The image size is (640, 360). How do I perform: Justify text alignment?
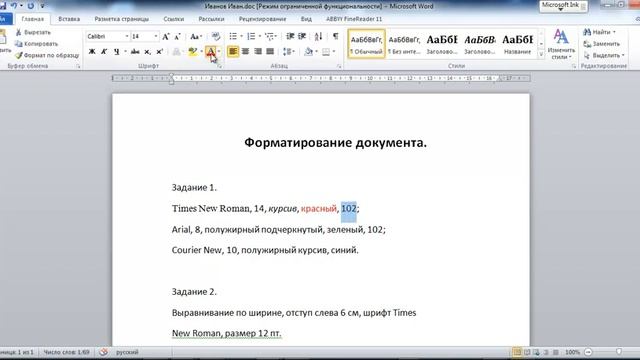click(270, 51)
